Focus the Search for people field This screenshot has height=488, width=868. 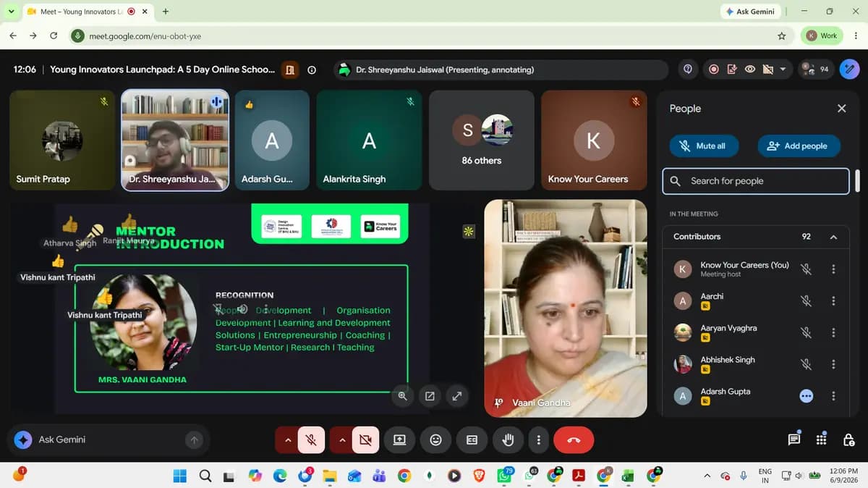click(756, 181)
